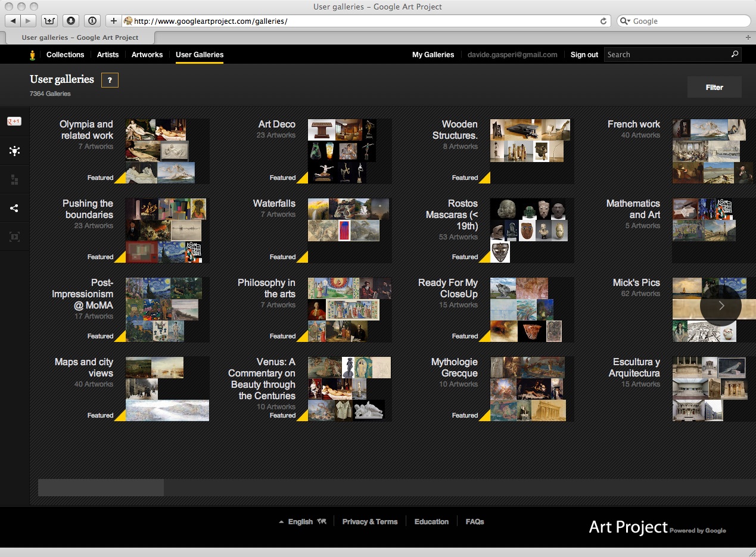Click the browser back arrow button
756x557 pixels.
point(13,21)
